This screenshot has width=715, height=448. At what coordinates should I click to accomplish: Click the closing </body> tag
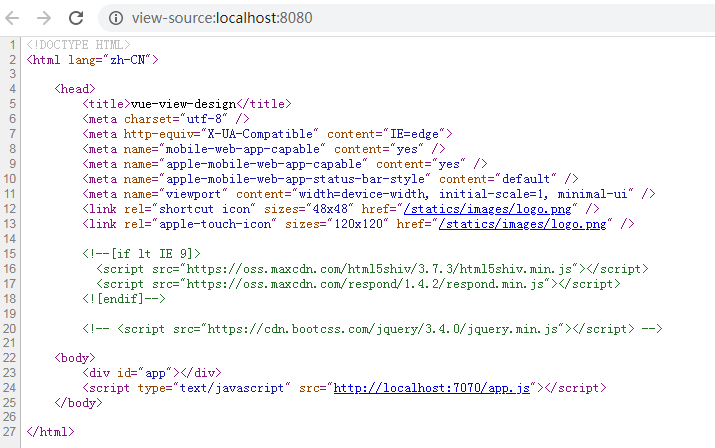78,403
